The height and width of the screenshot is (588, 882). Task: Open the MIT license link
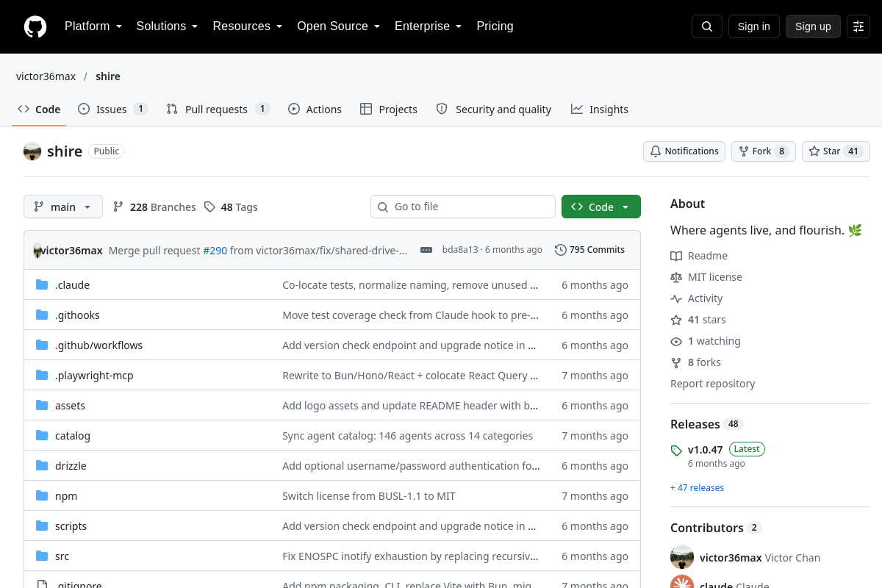(706, 277)
